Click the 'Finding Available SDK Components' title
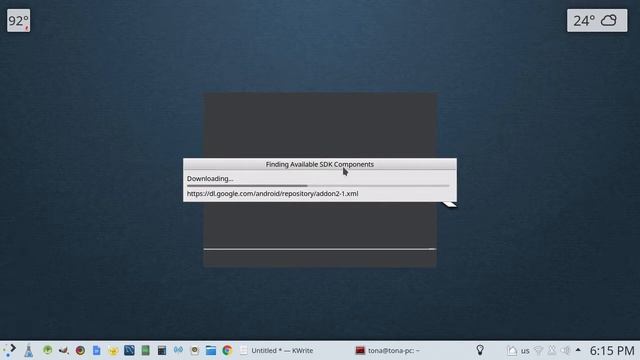This screenshot has height=360, width=640. [320, 164]
